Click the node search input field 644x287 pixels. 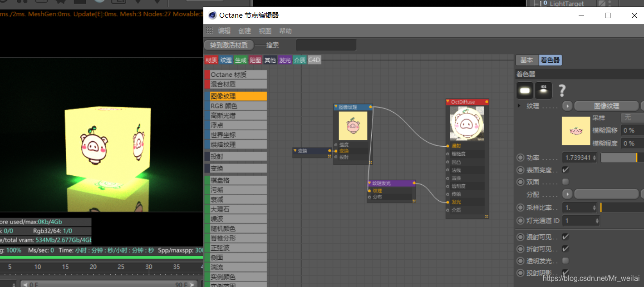click(326, 45)
